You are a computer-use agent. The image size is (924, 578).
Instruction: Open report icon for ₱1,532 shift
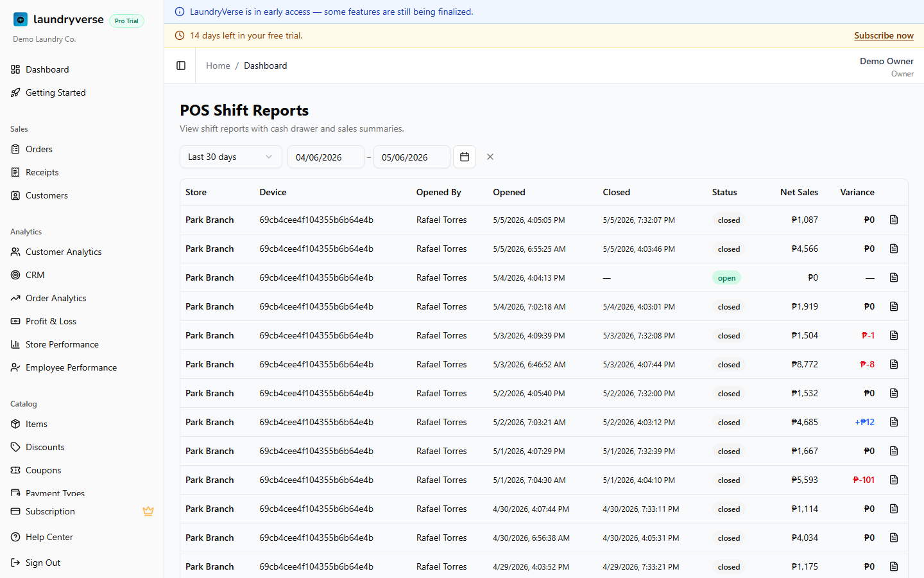[x=894, y=393]
